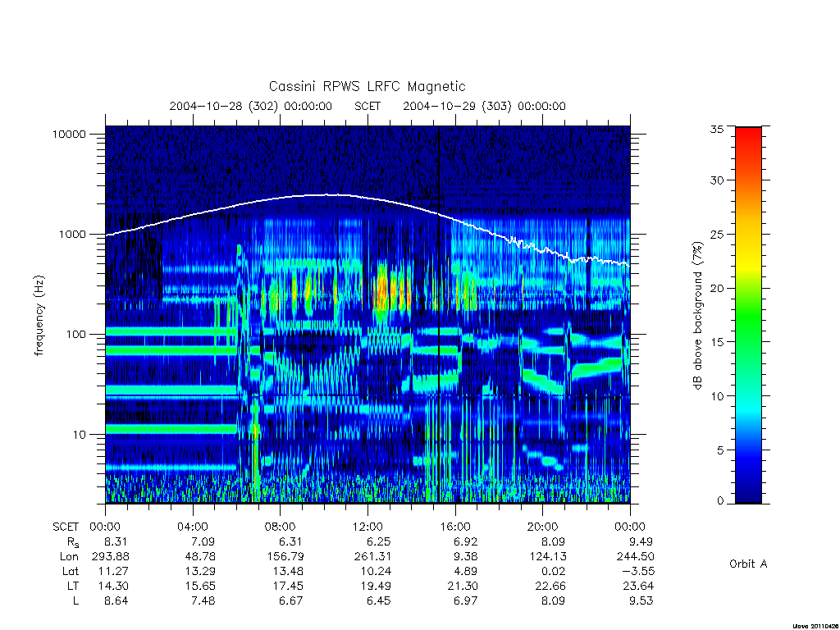Click the local time value 19.49
Viewport: 840px width, 630px height.
pos(376,586)
